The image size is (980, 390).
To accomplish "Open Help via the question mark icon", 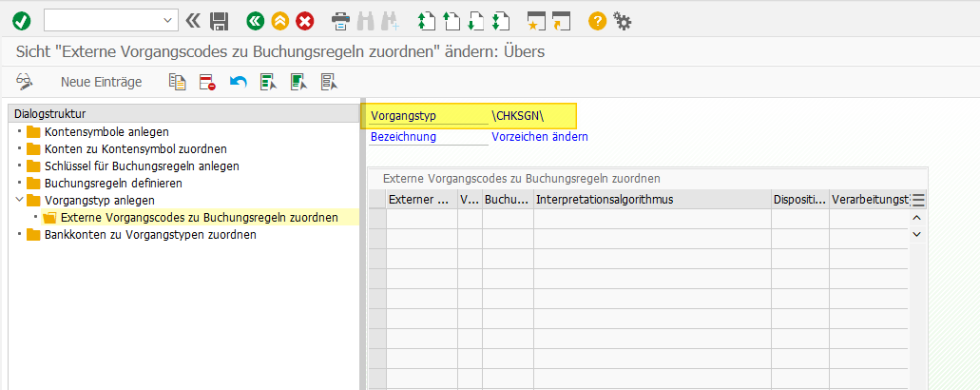I will [x=597, y=20].
